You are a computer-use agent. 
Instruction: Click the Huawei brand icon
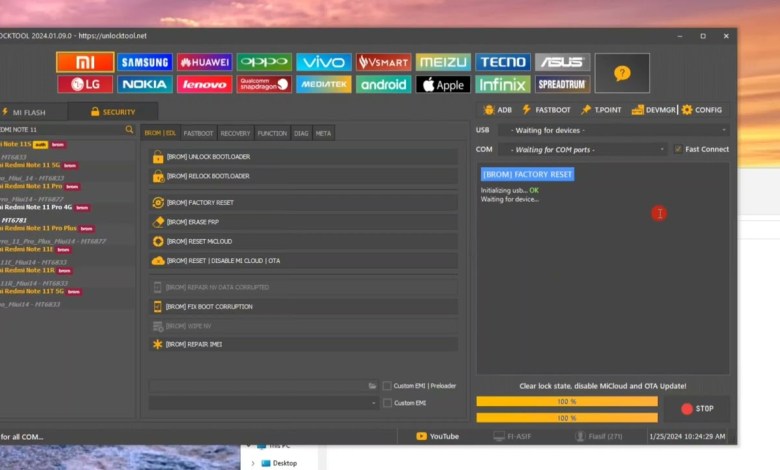204,63
